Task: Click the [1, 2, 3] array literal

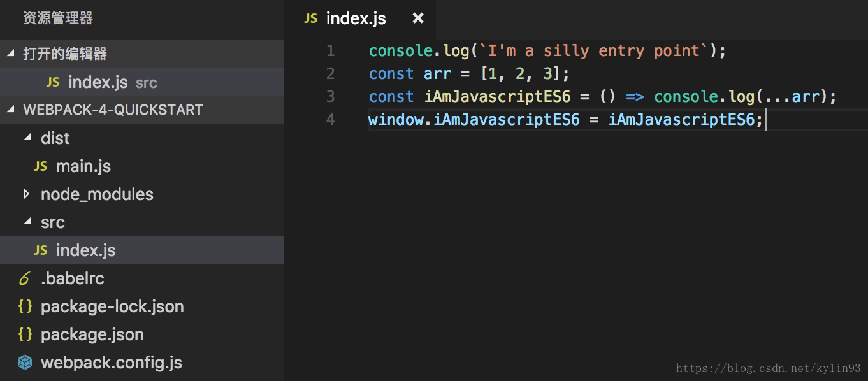Action: click(520, 74)
